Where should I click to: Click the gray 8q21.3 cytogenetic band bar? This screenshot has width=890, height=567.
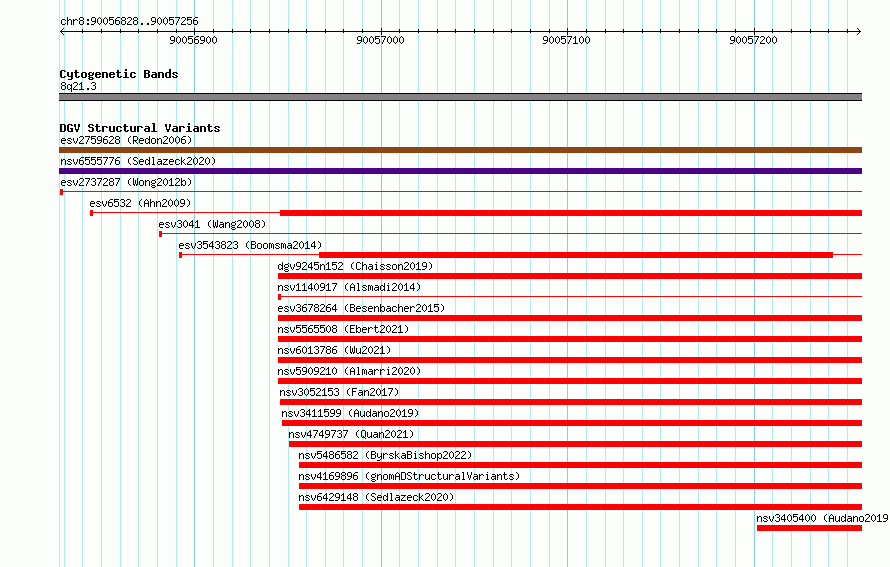coord(460,97)
